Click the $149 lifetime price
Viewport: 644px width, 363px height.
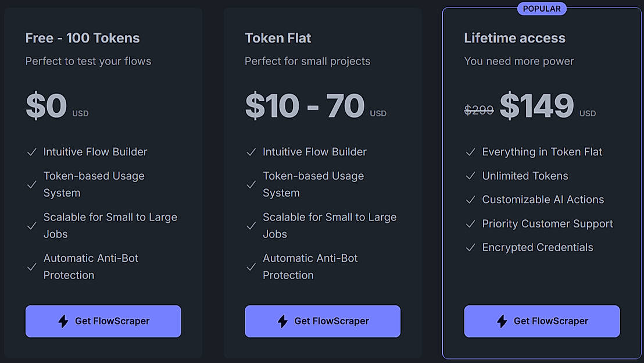click(536, 106)
